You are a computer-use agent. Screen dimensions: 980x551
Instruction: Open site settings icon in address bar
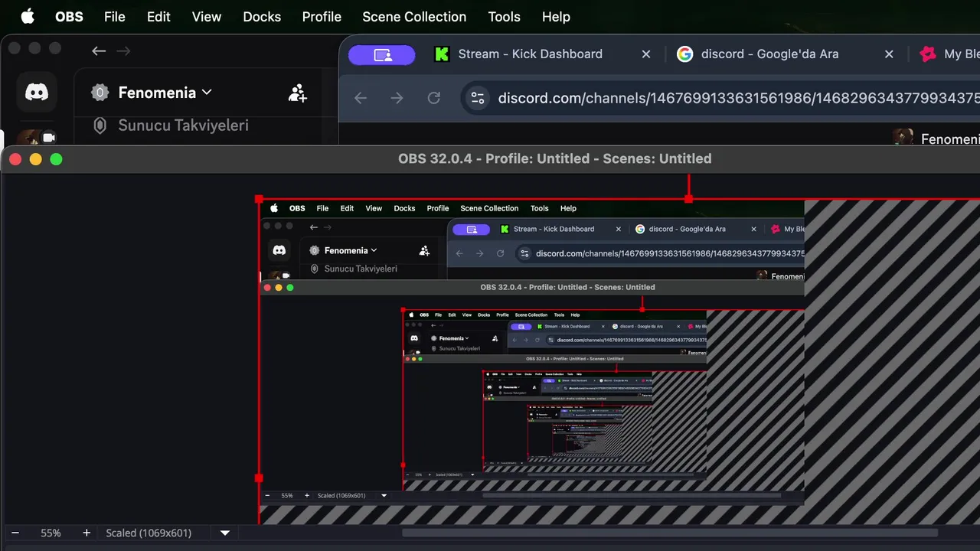click(478, 98)
